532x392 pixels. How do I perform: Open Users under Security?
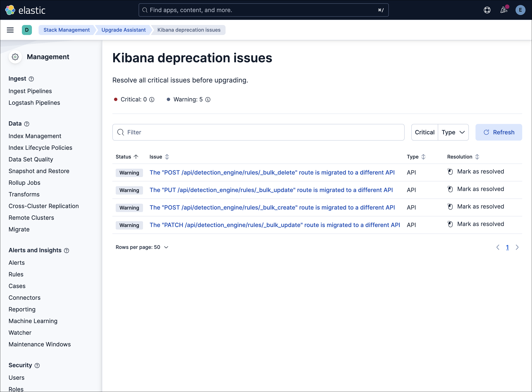tap(16, 378)
